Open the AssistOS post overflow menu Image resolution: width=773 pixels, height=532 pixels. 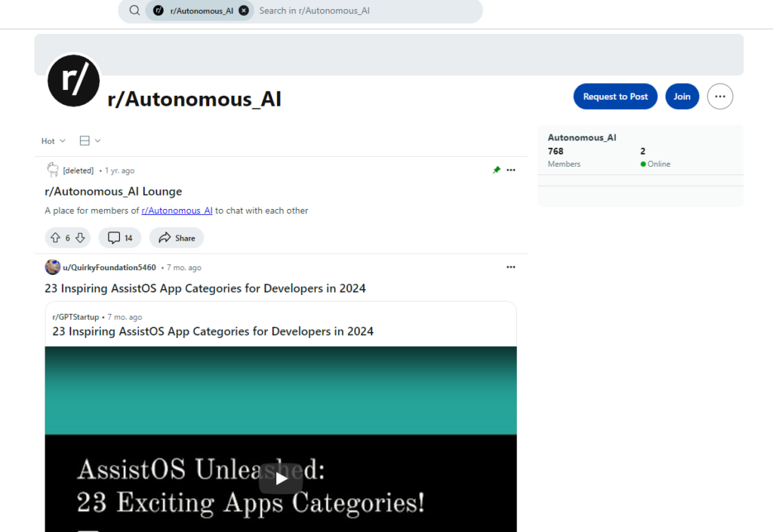point(511,267)
